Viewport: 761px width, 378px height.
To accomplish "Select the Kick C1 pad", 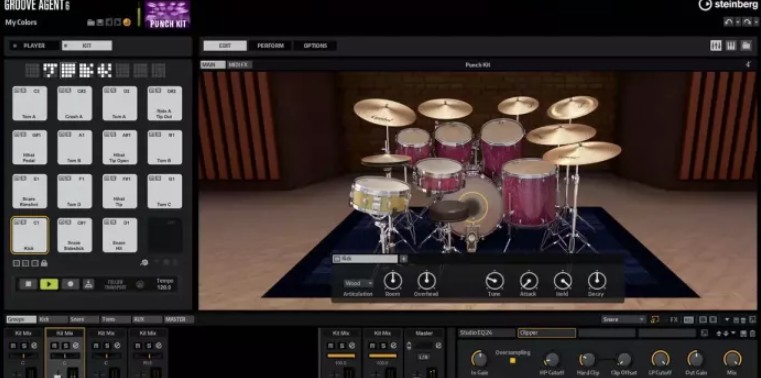I will coord(30,235).
